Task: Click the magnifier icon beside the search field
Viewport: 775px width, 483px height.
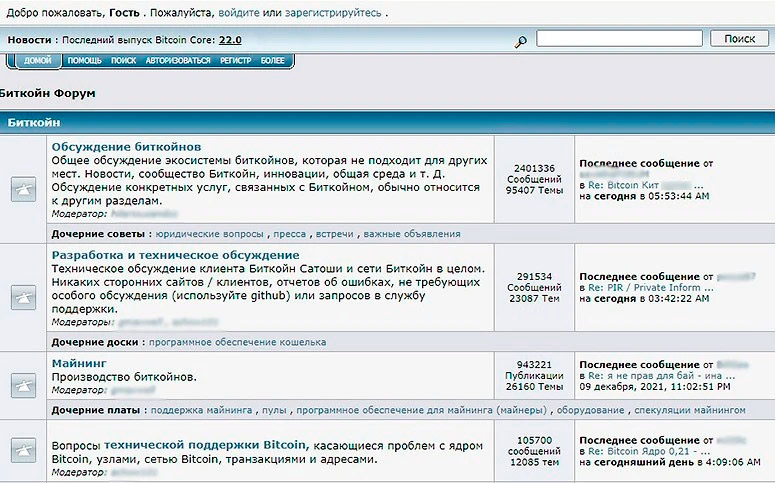Action: click(520, 41)
